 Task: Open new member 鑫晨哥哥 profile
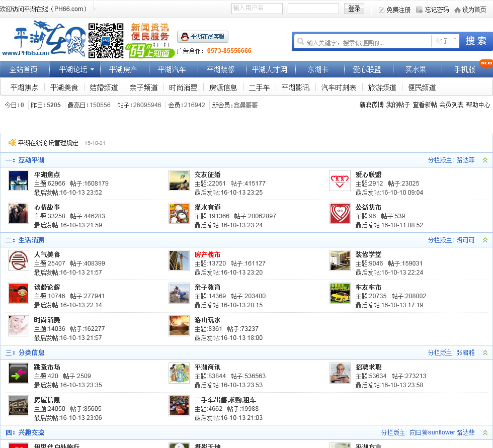coord(246,105)
